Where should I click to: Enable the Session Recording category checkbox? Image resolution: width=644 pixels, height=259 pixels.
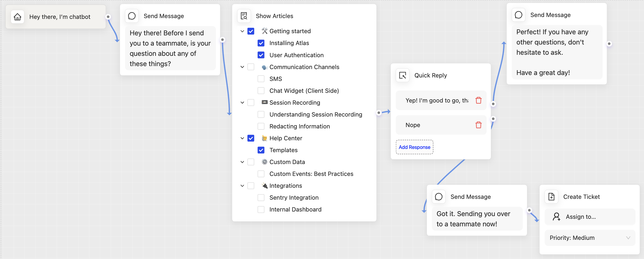(x=251, y=103)
